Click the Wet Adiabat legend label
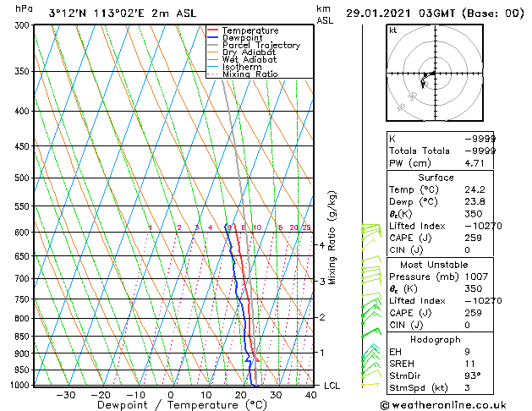 pyautogui.click(x=250, y=60)
